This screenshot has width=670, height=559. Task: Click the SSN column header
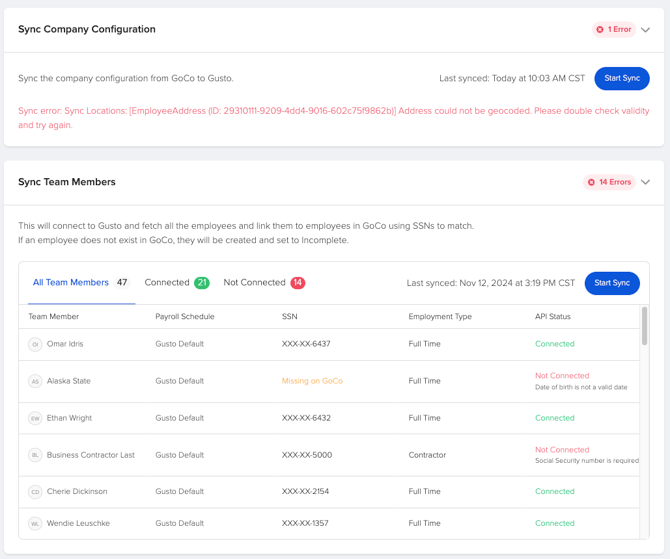click(289, 316)
